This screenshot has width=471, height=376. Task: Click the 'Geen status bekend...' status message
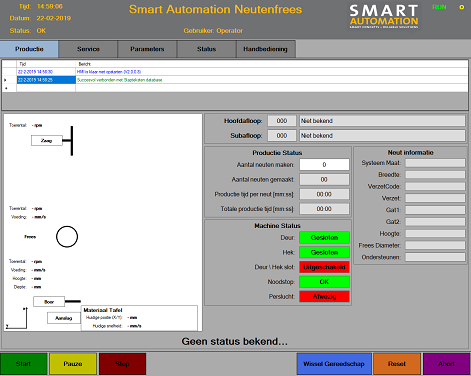235,341
